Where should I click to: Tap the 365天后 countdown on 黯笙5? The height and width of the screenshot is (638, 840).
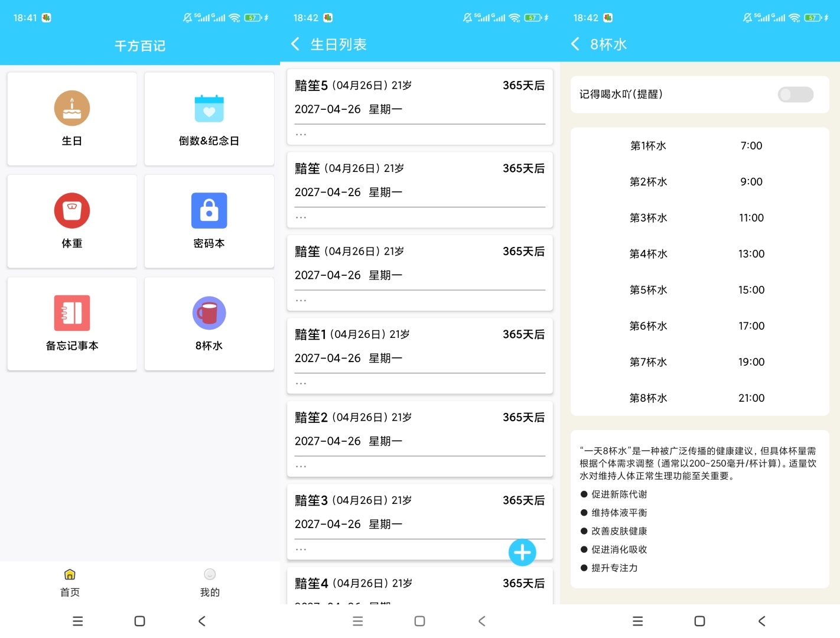(523, 86)
